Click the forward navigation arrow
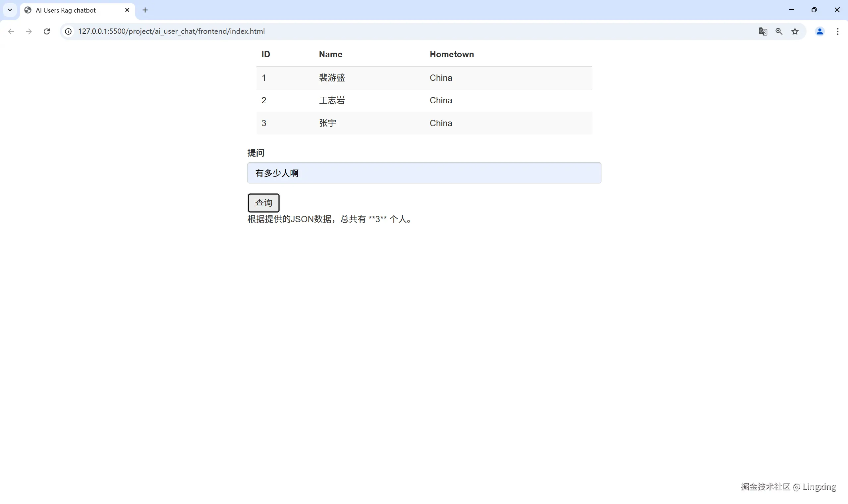848x504 pixels. [x=28, y=31]
